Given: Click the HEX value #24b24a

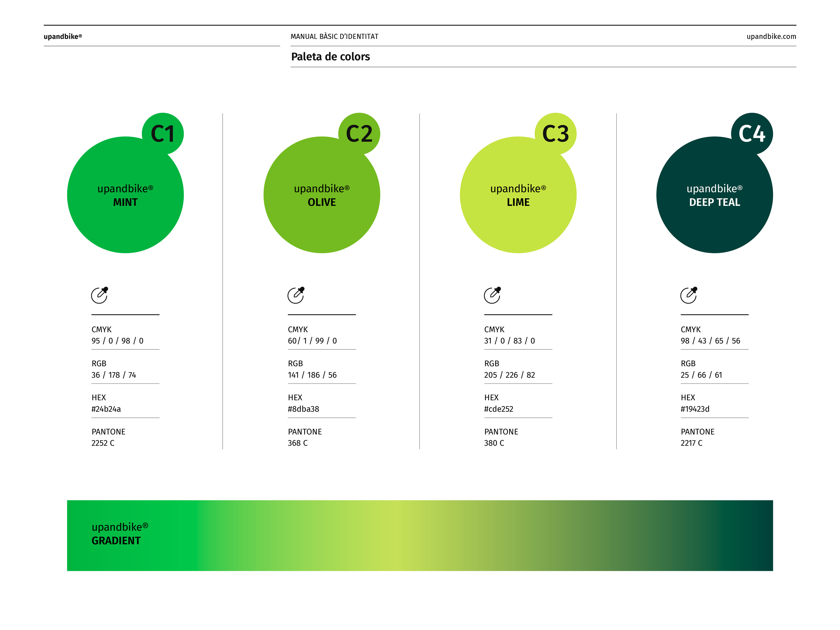Looking at the screenshot, I should (x=106, y=409).
